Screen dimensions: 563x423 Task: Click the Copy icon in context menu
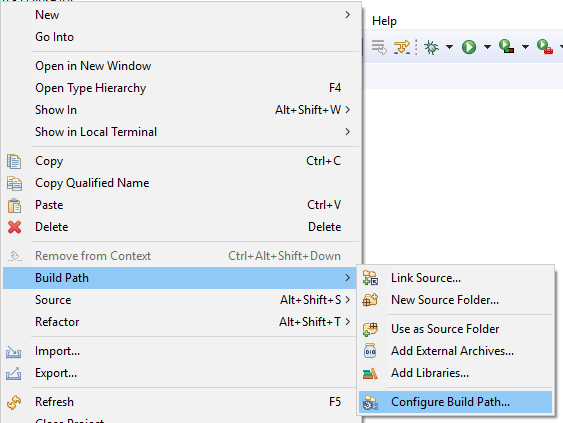tap(14, 161)
